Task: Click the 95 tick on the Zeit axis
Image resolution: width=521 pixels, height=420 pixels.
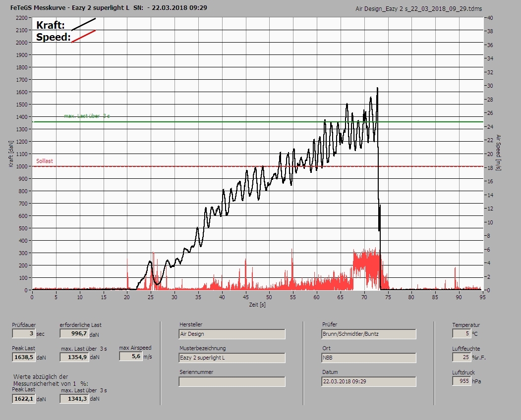Action: (x=482, y=297)
